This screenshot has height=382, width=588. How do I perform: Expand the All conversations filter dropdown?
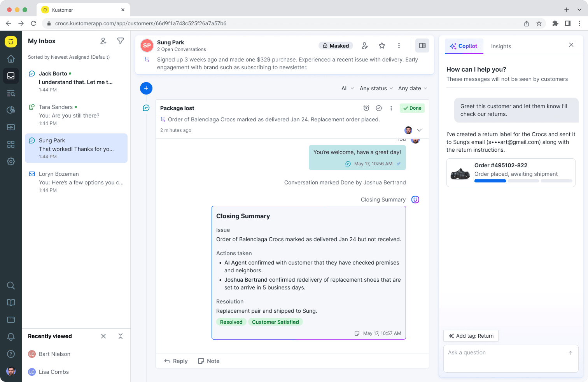click(346, 88)
